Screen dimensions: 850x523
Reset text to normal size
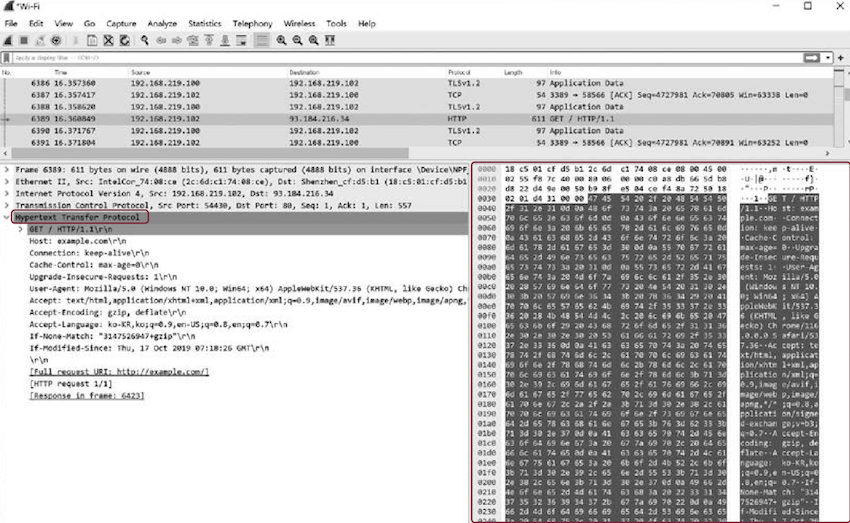[313, 41]
